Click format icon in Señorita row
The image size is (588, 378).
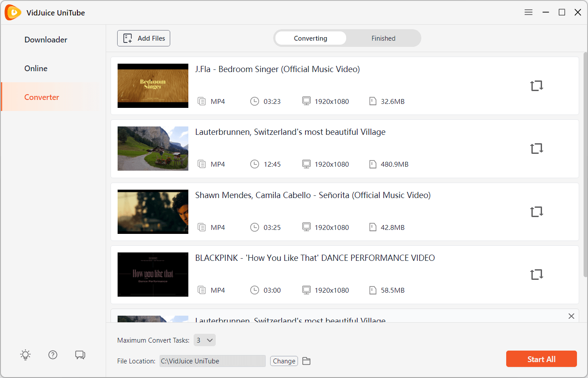(x=202, y=227)
